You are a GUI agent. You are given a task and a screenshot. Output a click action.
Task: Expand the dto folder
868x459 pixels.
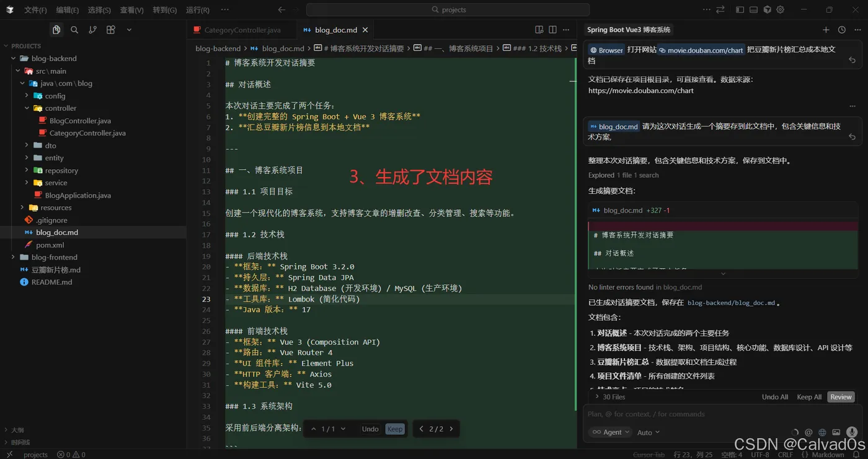tap(27, 146)
